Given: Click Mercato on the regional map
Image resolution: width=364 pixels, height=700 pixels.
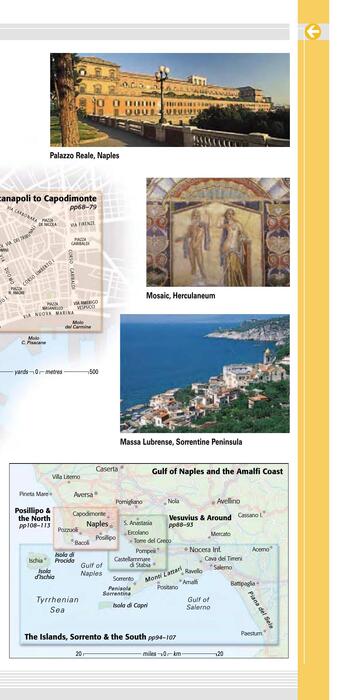Looking at the screenshot, I should 221,534.
